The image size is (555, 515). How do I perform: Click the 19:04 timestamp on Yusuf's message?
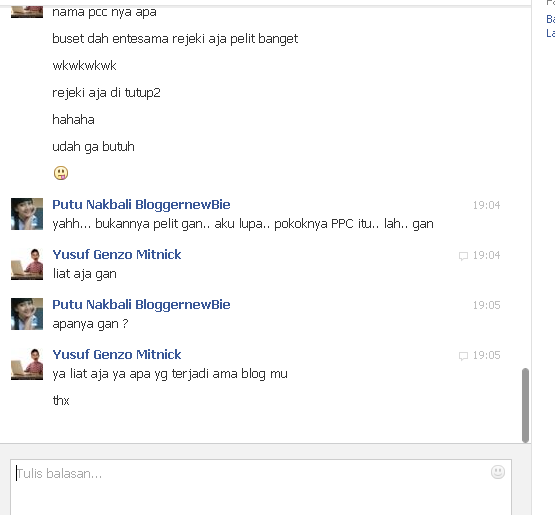pyautogui.click(x=486, y=255)
